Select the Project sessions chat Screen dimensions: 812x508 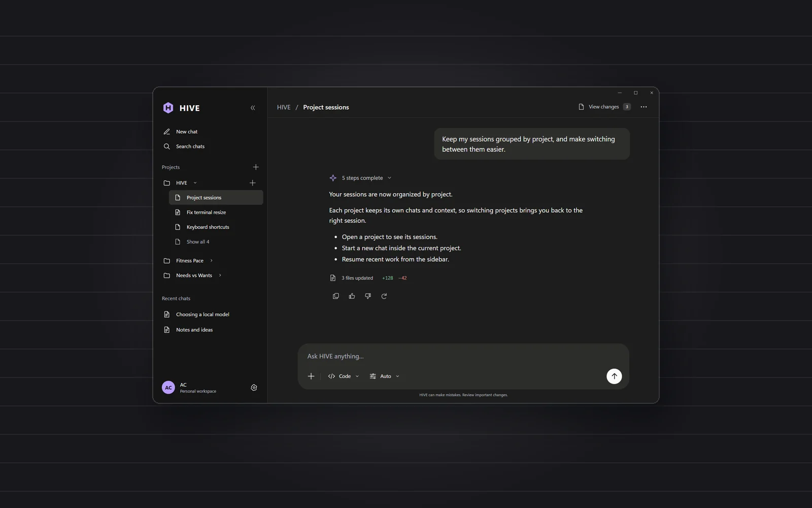(x=216, y=198)
